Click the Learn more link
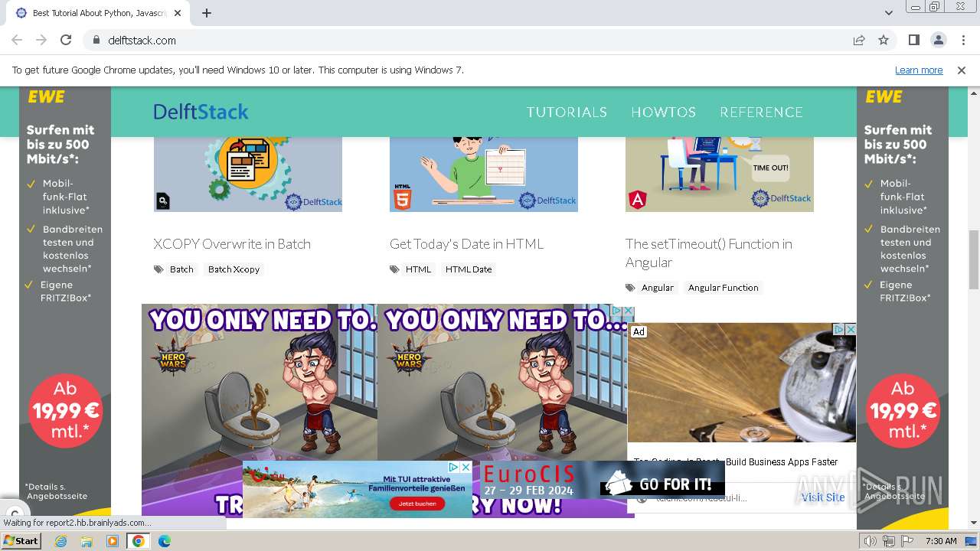980x551 pixels. 919,70
